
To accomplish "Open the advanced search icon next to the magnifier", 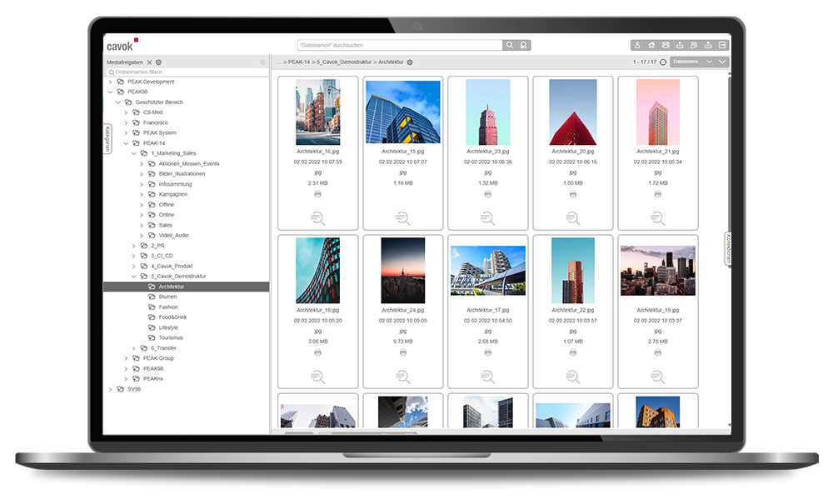I will pos(524,45).
